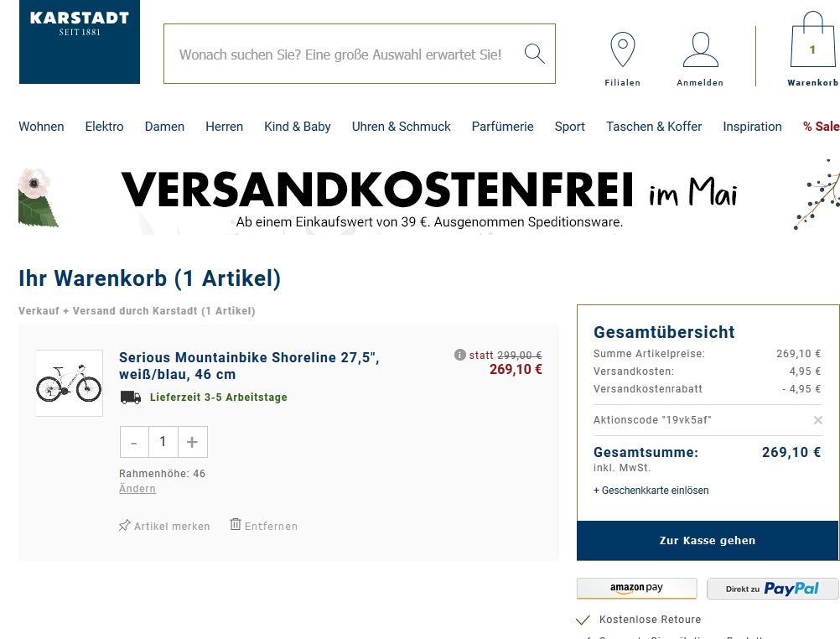Open Filialen store locator pin icon
The width and height of the screenshot is (840, 639).
pos(622,50)
